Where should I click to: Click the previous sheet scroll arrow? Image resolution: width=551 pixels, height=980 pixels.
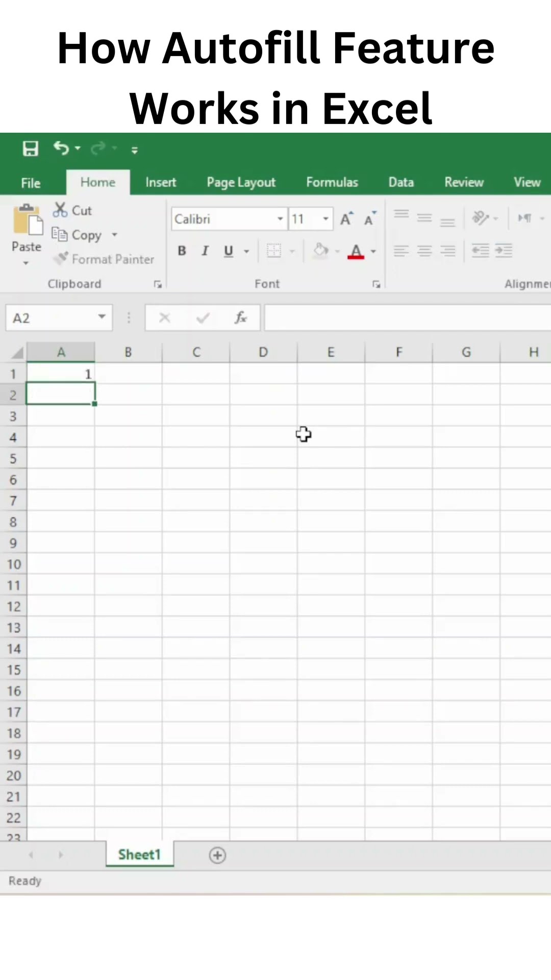(31, 855)
